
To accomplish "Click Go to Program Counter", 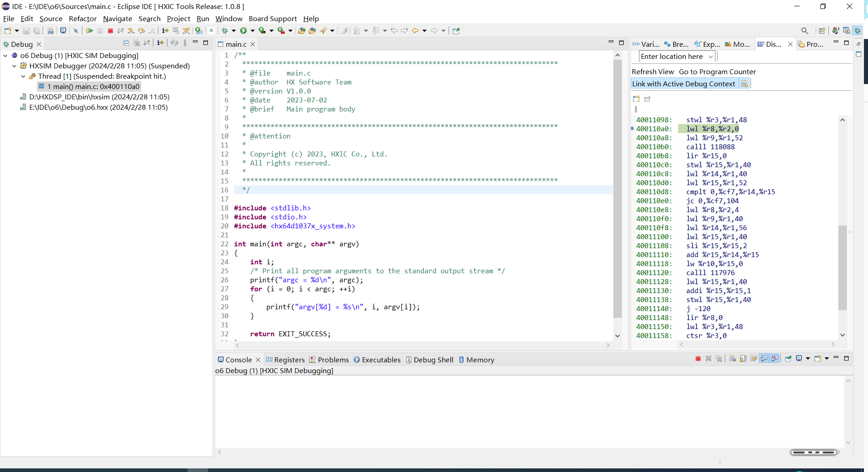I will pos(717,72).
